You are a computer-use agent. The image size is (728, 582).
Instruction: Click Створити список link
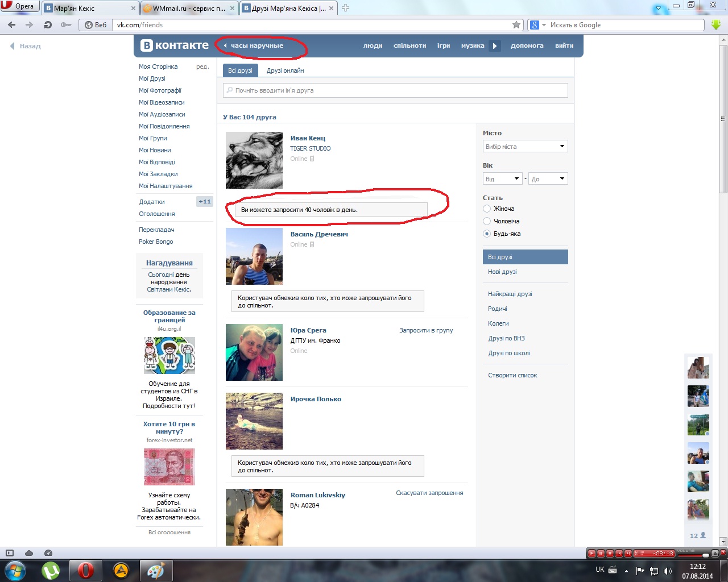(512, 375)
